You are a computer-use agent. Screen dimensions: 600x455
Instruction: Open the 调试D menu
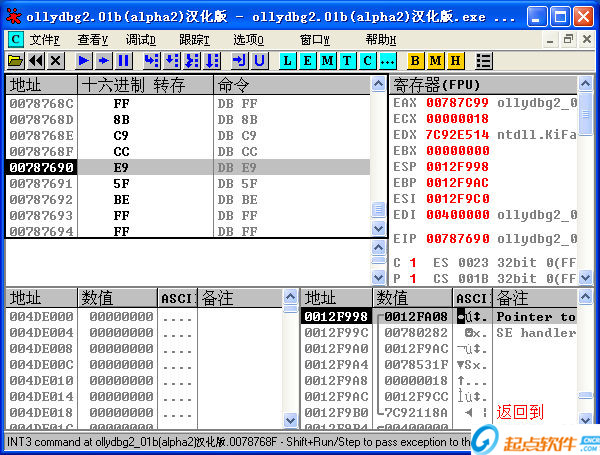[140, 39]
